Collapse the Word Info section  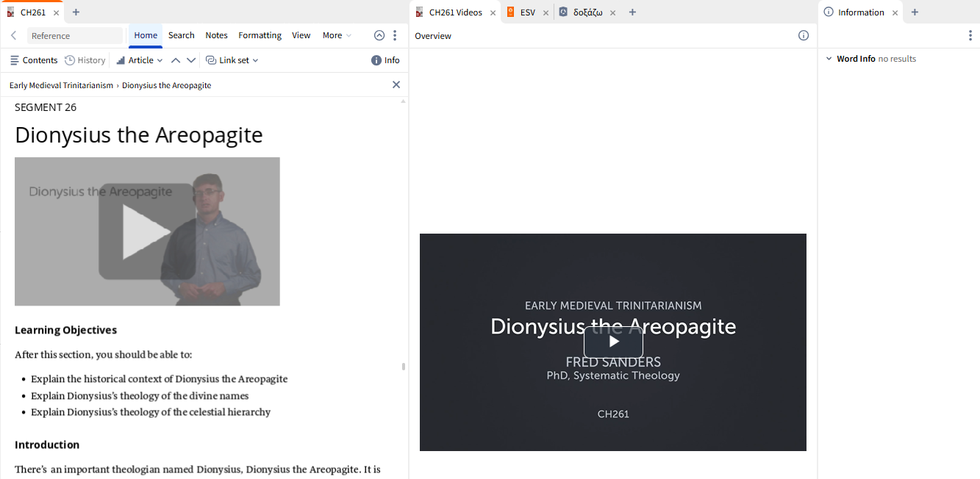coord(829,59)
